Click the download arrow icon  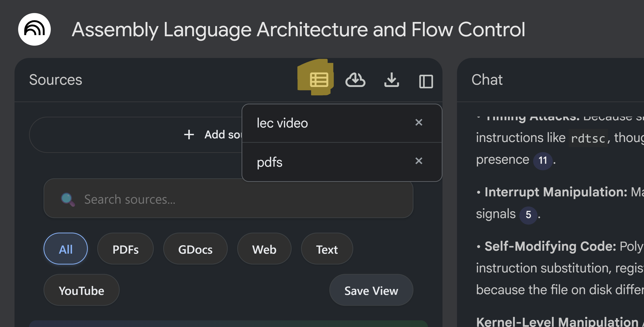pos(391,80)
